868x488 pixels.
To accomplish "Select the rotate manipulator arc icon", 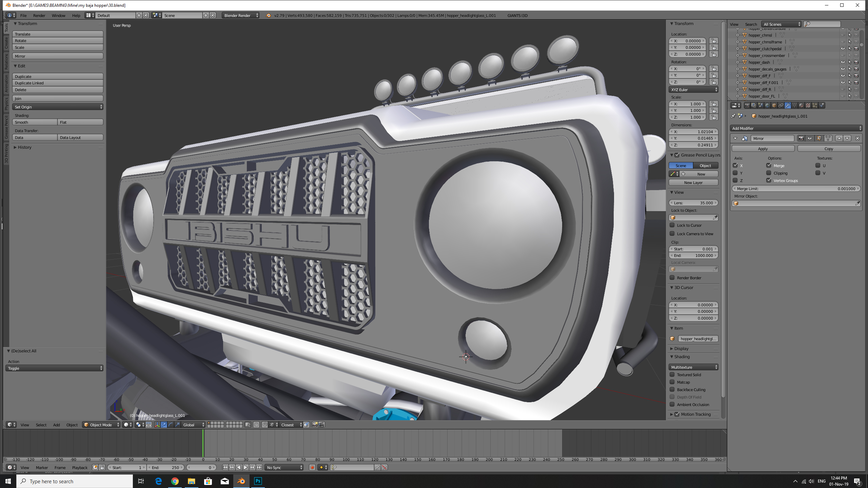I will click(x=171, y=425).
